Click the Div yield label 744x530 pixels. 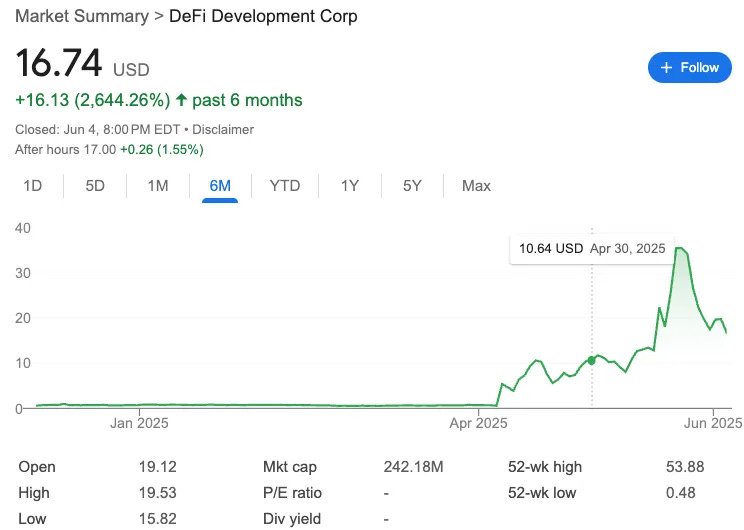click(x=292, y=519)
